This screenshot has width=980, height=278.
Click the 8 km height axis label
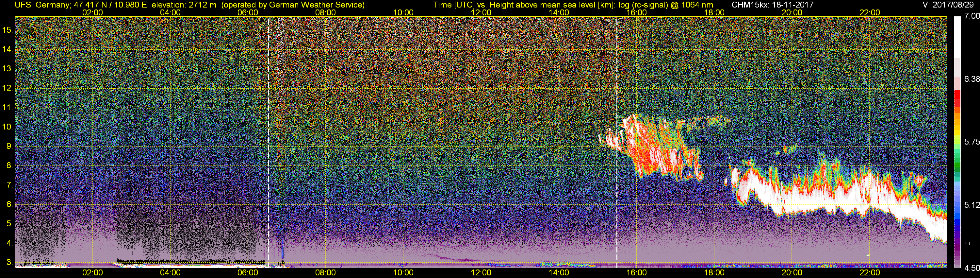(x=9, y=166)
